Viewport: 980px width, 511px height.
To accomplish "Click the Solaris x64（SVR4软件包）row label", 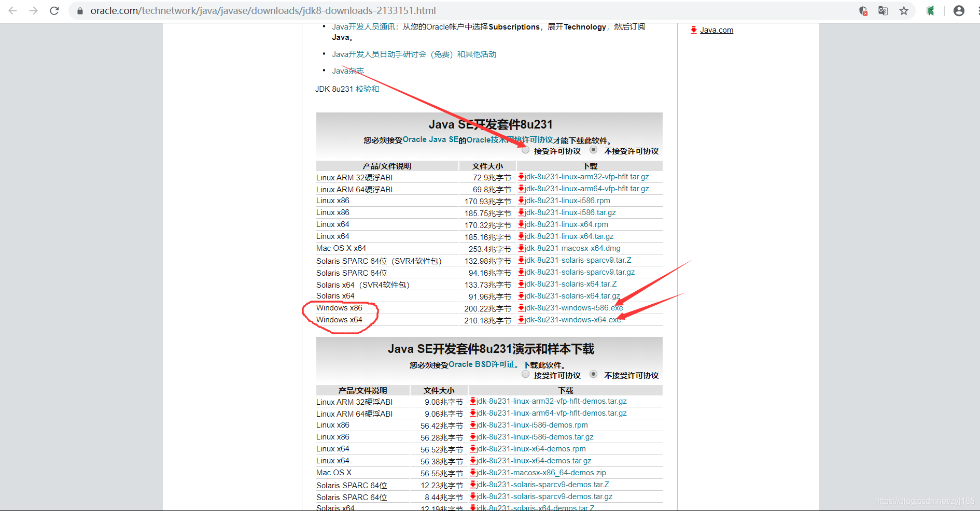I will click(363, 285).
